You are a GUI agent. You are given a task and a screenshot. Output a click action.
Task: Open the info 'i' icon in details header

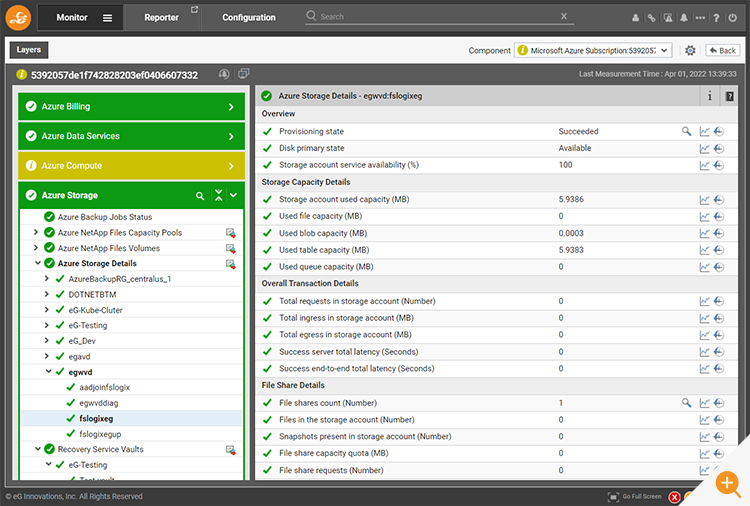pyautogui.click(x=710, y=96)
